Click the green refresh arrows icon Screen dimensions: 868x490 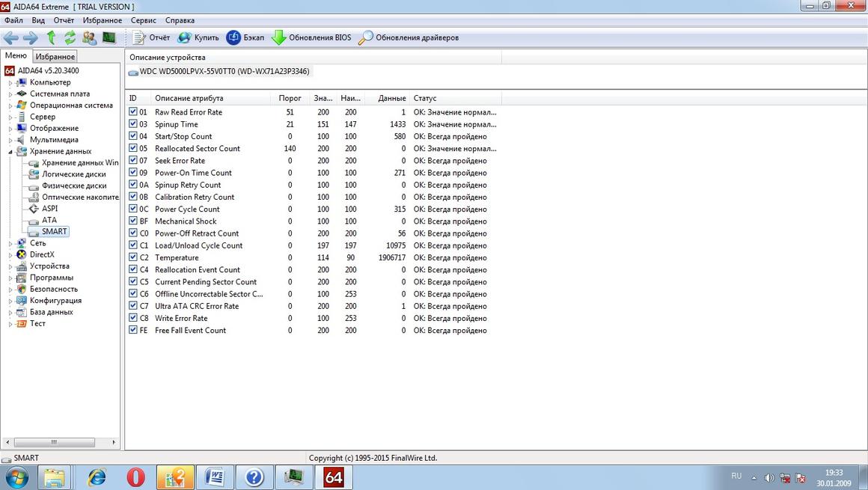tap(70, 37)
